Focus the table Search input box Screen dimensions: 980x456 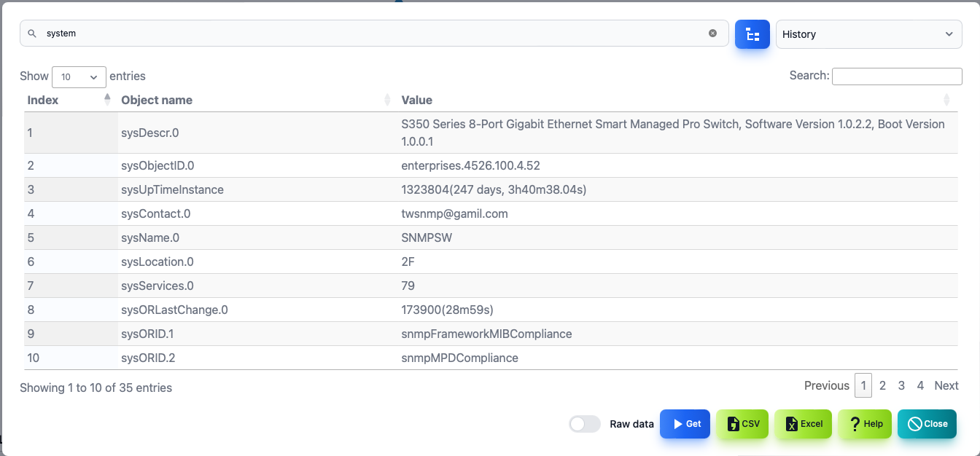pos(897,76)
